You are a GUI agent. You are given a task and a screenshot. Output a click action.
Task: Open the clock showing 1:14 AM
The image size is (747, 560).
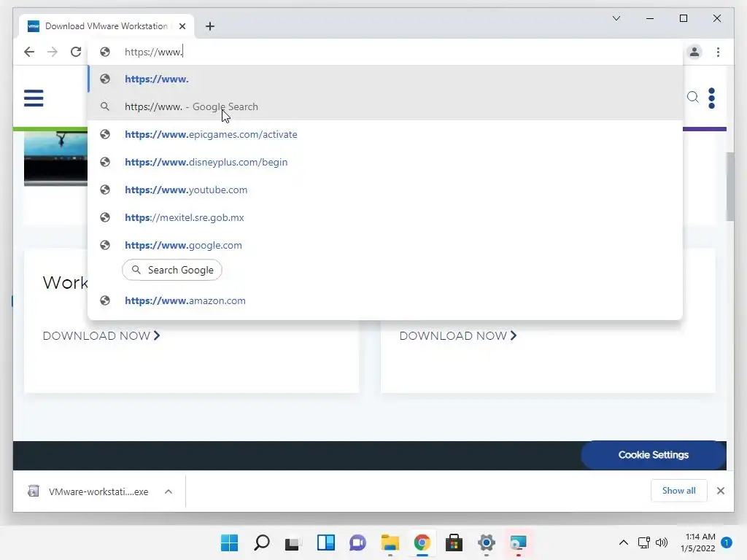[x=697, y=542]
